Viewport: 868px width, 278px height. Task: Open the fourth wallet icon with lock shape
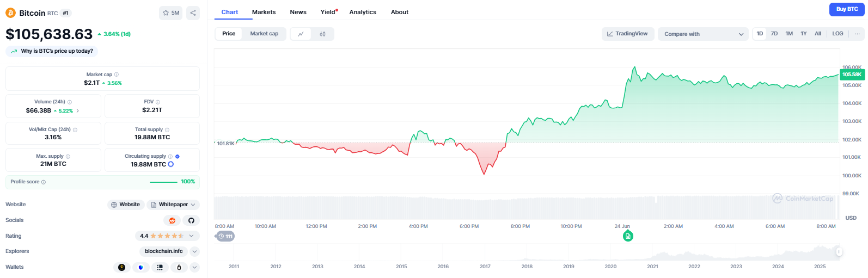coord(179,267)
